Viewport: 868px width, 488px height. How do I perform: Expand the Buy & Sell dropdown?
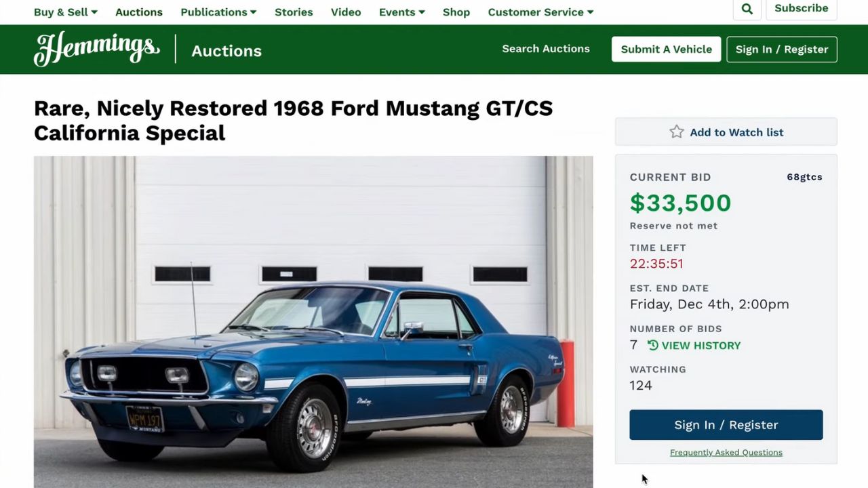coord(65,12)
